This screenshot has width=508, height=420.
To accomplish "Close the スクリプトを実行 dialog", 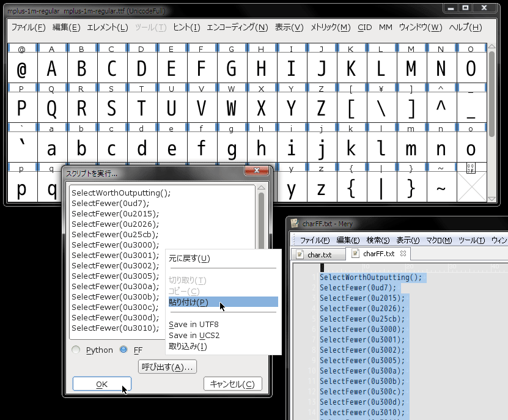I will [257, 170].
